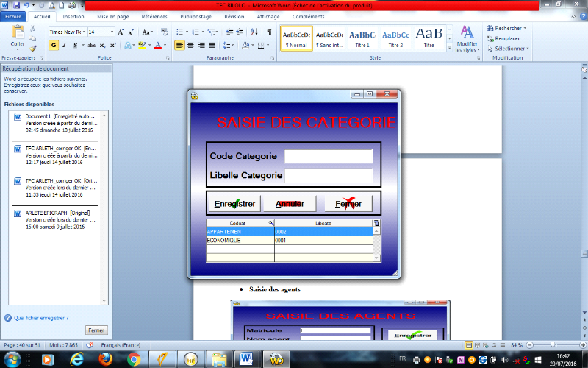This screenshot has width=588, height=368.
Task: Apply superscript formatting
Action: click(x=112, y=46)
